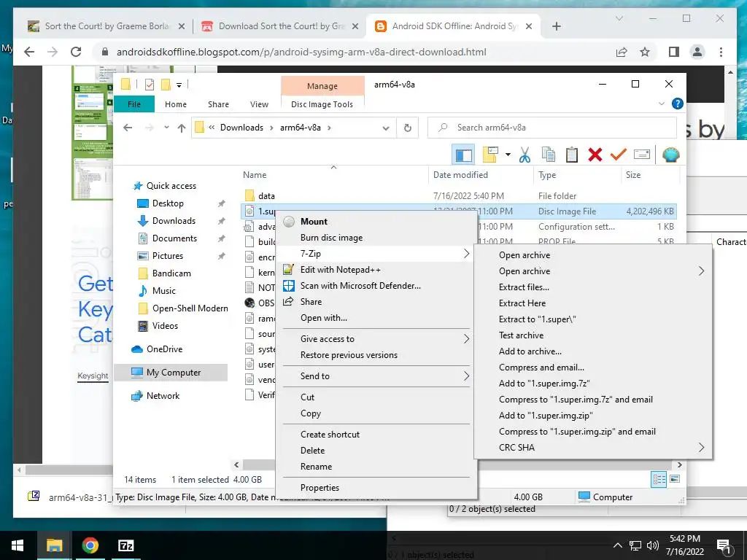Open the File ribbon tab

[x=134, y=104]
